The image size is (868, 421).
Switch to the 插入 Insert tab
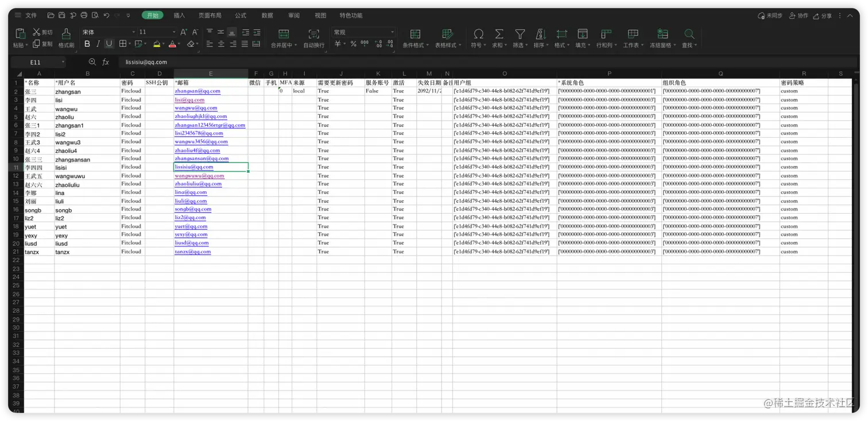179,16
